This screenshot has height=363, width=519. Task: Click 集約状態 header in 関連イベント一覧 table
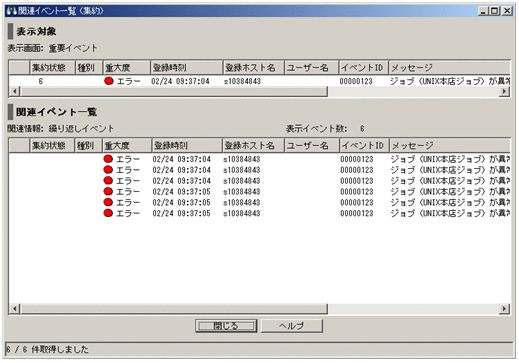click(52, 146)
